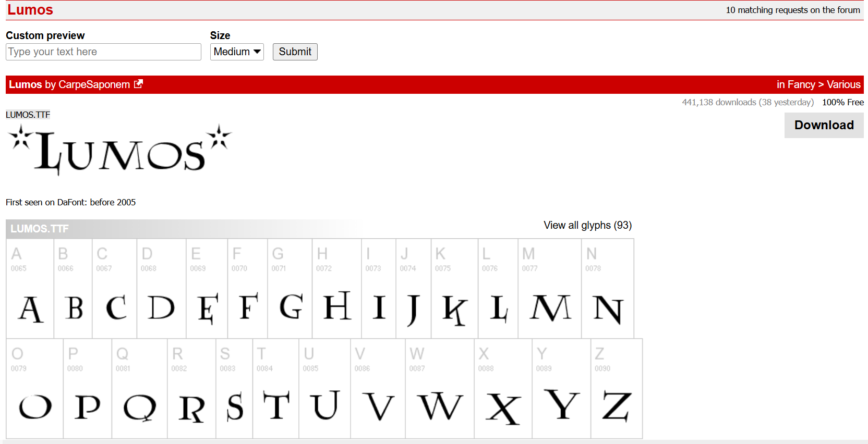Image resolution: width=868 pixels, height=444 pixels.
Task: Select glyph A cell 0065
Action: [30, 289]
